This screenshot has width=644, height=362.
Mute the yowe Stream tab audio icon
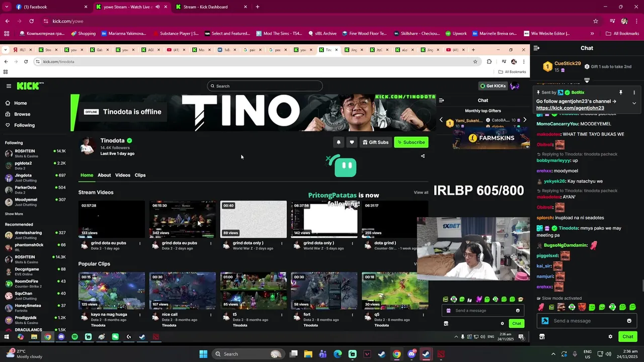157,7
